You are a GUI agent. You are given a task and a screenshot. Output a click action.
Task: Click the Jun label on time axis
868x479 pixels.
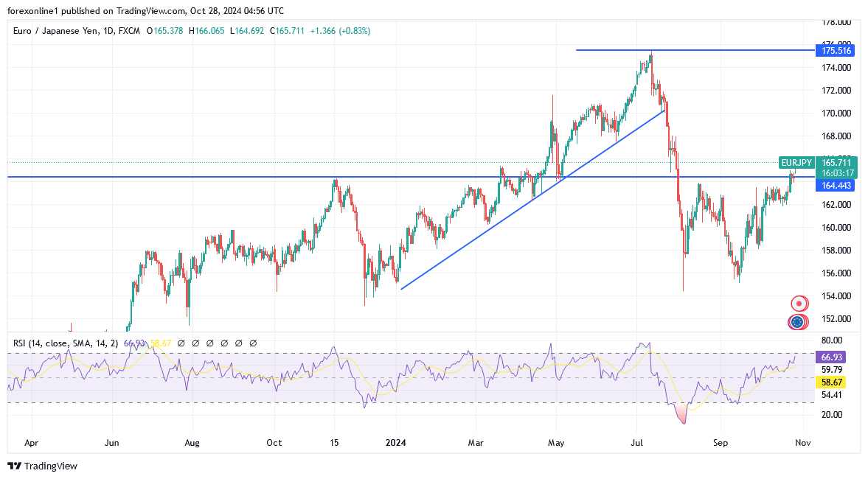pyautogui.click(x=112, y=443)
